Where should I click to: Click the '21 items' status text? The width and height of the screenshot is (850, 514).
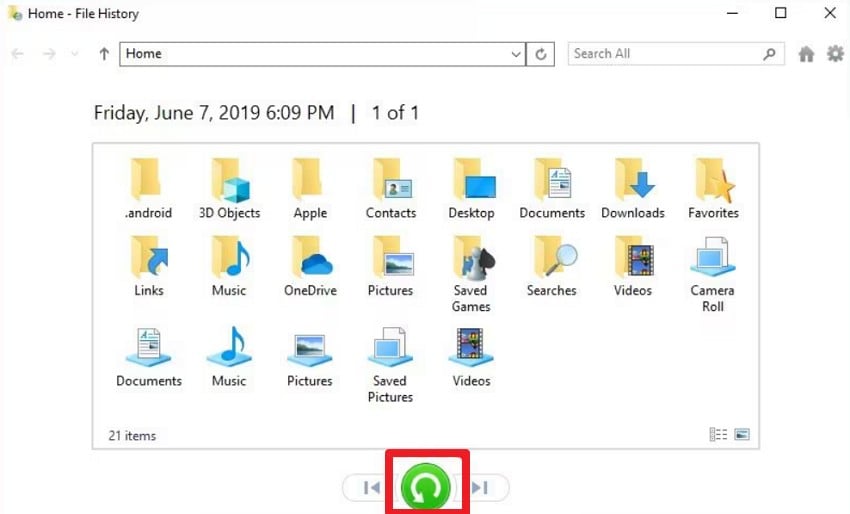pos(132,436)
